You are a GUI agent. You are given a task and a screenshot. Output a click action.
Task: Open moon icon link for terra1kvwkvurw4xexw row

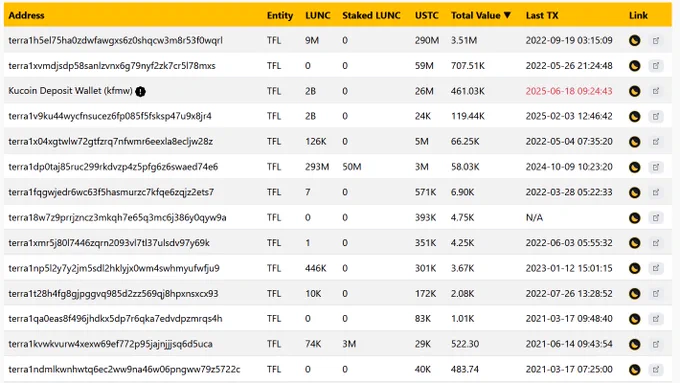pos(634,344)
